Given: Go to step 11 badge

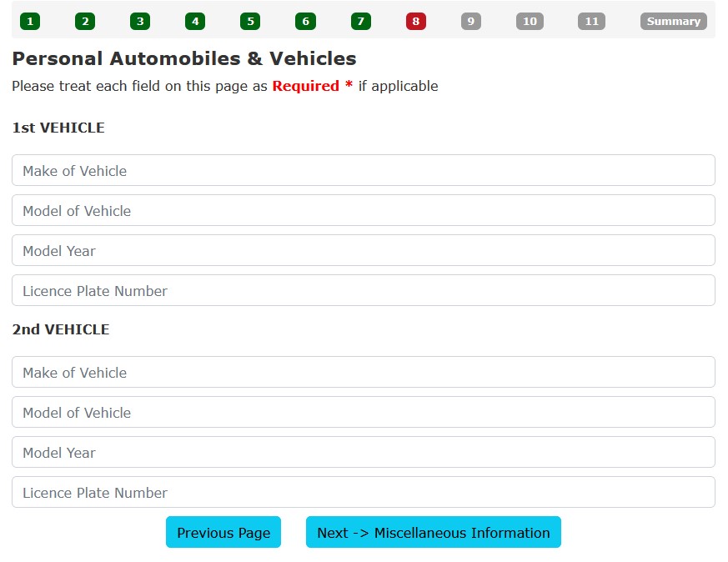Looking at the screenshot, I should 591,22.
